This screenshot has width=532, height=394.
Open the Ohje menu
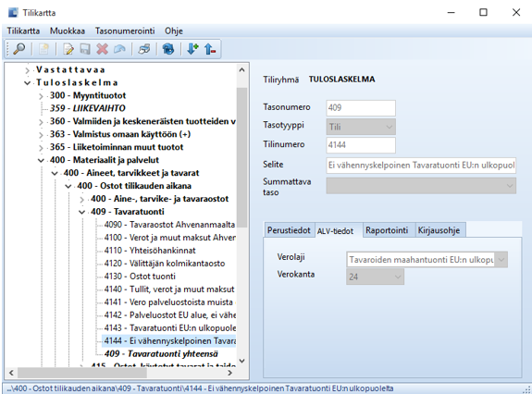click(174, 31)
